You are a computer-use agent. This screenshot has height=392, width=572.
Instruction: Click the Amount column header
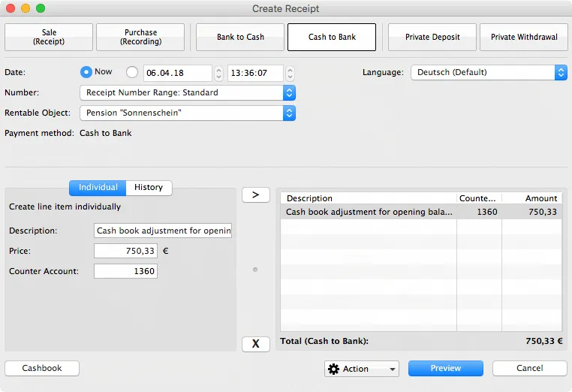(x=532, y=198)
